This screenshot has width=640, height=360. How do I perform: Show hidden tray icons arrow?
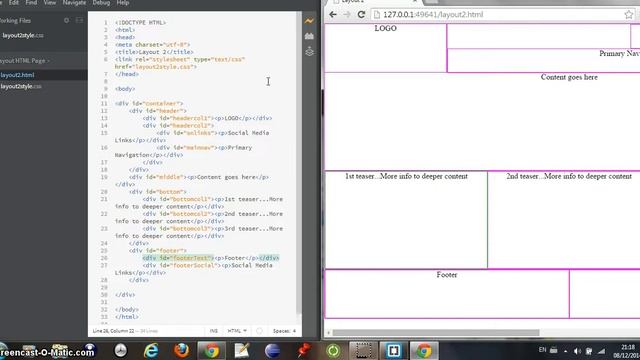pos(565,351)
